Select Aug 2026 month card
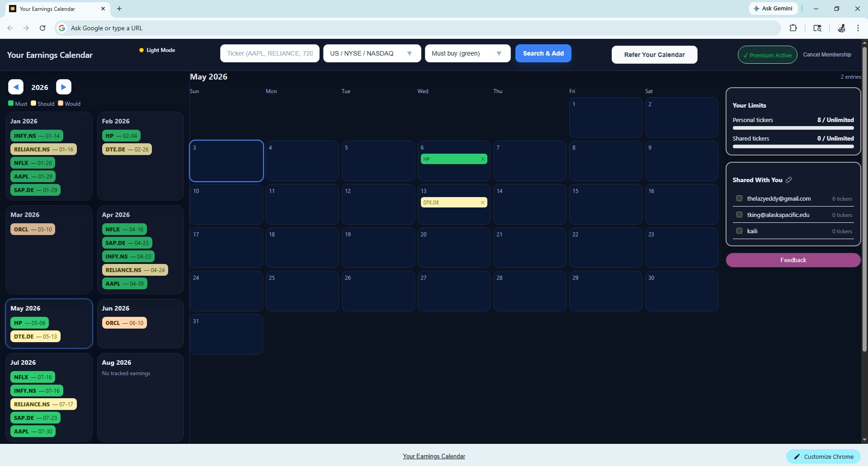 click(x=141, y=398)
